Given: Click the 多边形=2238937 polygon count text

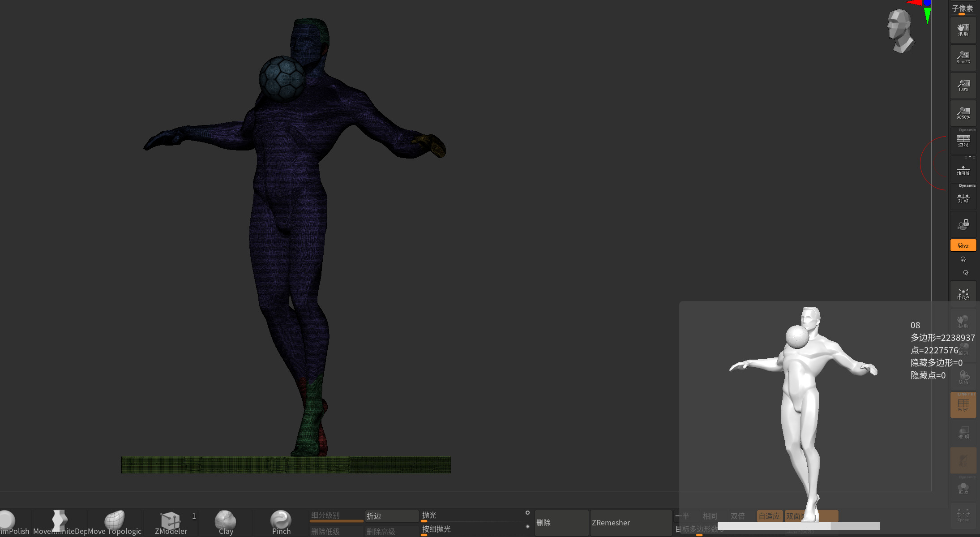Looking at the screenshot, I should click(x=942, y=338).
